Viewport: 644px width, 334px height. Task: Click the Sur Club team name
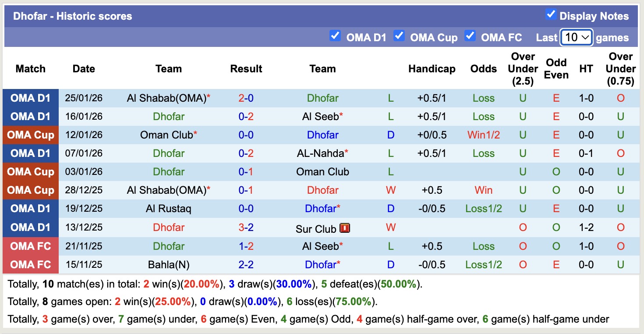click(x=316, y=229)
